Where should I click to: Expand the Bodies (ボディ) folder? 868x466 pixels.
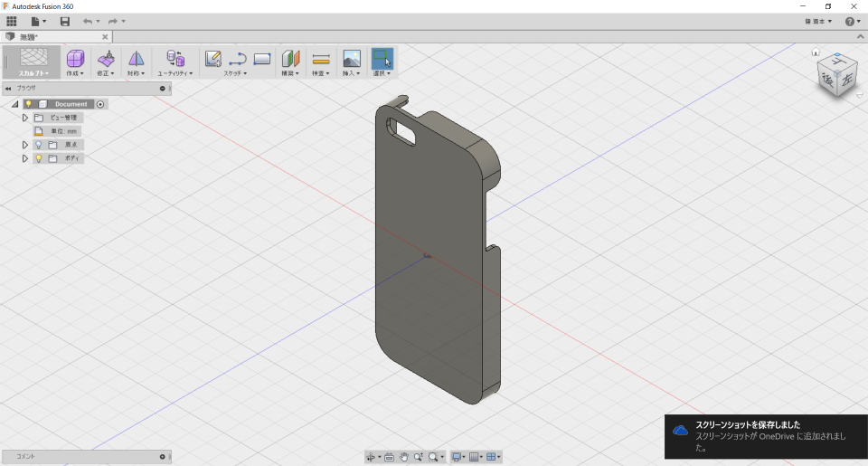[25, 158]
